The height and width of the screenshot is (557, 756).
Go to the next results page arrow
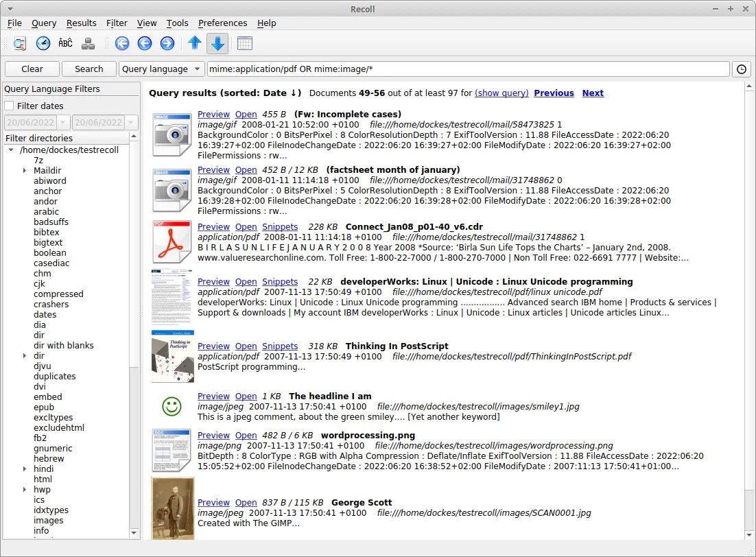click(x=167, y=43)
